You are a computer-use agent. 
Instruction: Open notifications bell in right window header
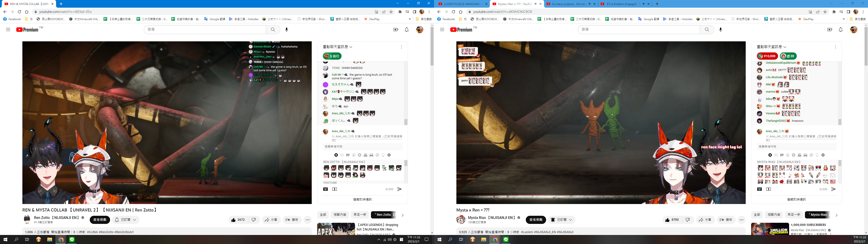point(840,30)
